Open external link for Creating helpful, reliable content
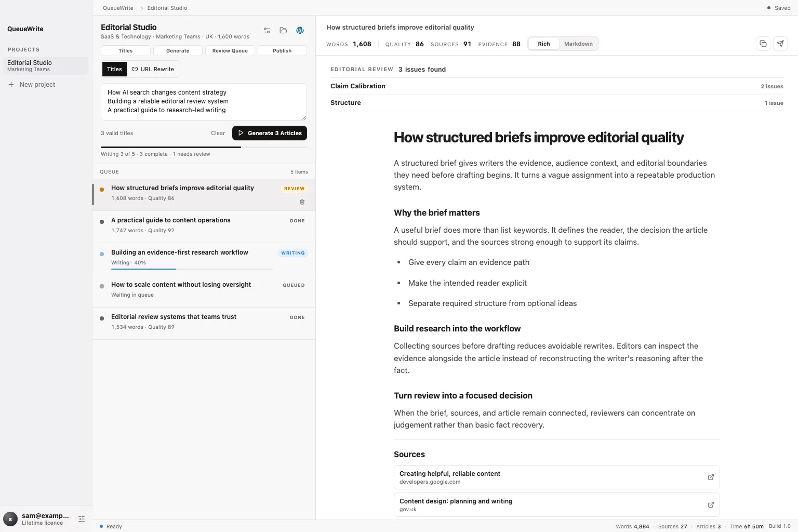This screenshot has height=532, width=798. pos(711,477)
